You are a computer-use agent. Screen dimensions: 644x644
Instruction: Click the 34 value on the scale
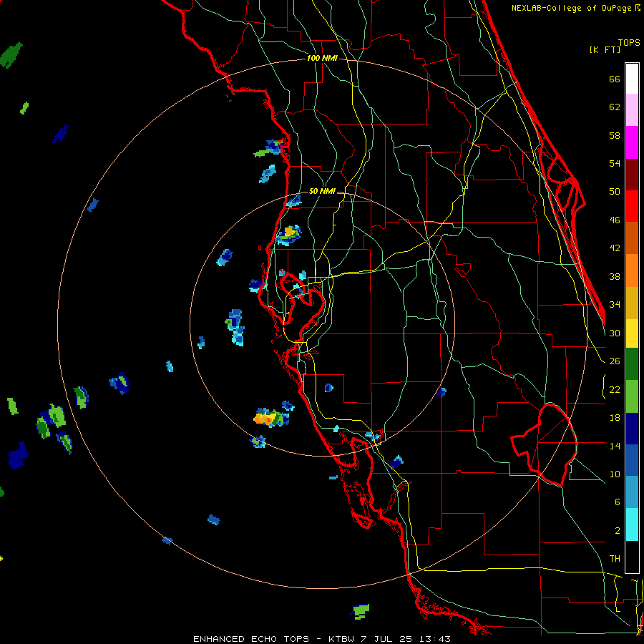tap(615, 305)
